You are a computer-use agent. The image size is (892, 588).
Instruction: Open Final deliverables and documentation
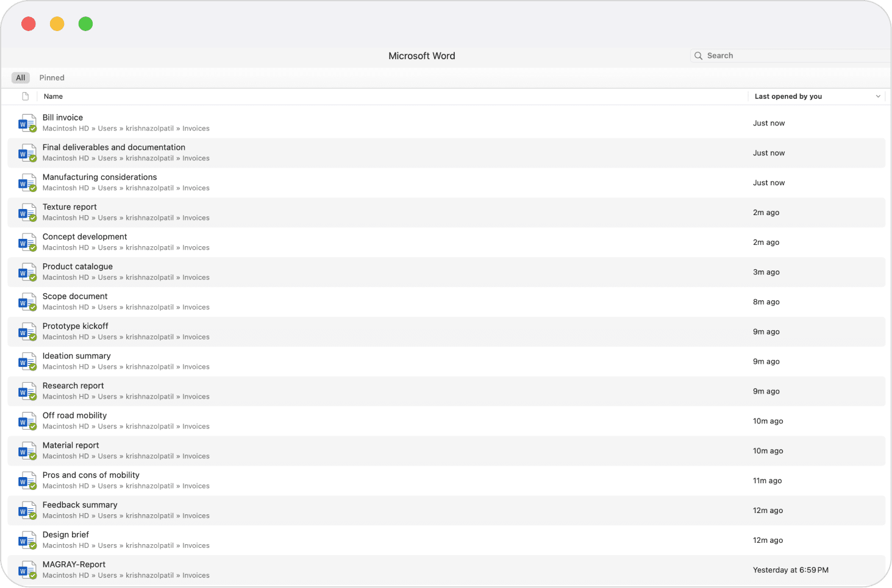[x=446, y=153]
